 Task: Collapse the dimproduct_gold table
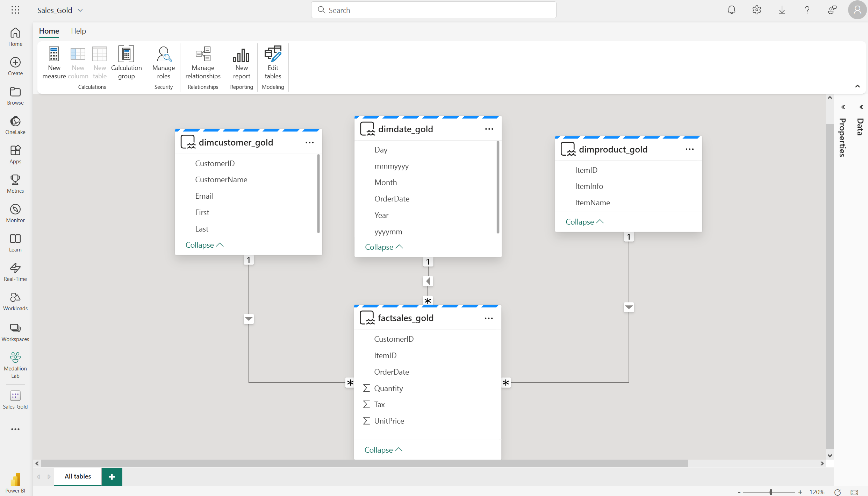tap(584, 221)
